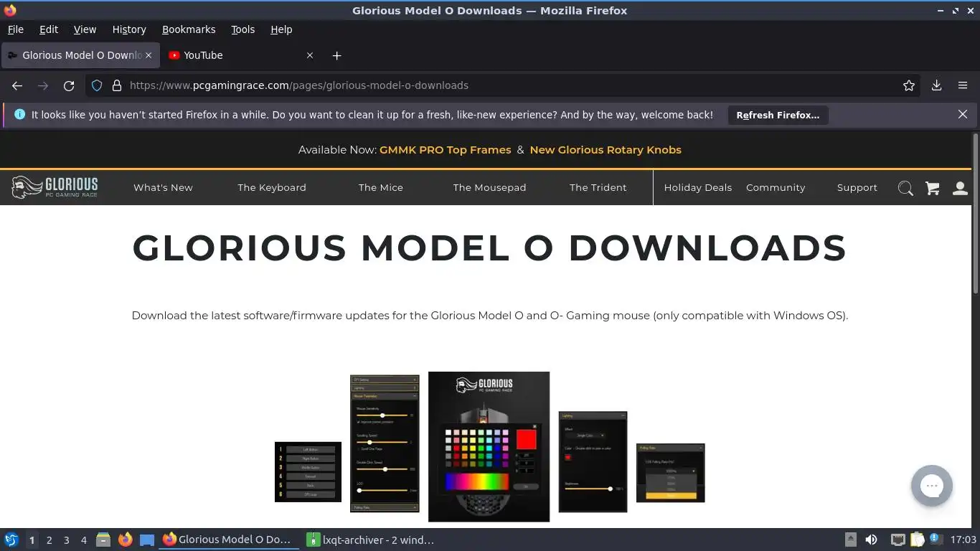
Task: Open site search magnifier icon
Action: click(905, 188)
